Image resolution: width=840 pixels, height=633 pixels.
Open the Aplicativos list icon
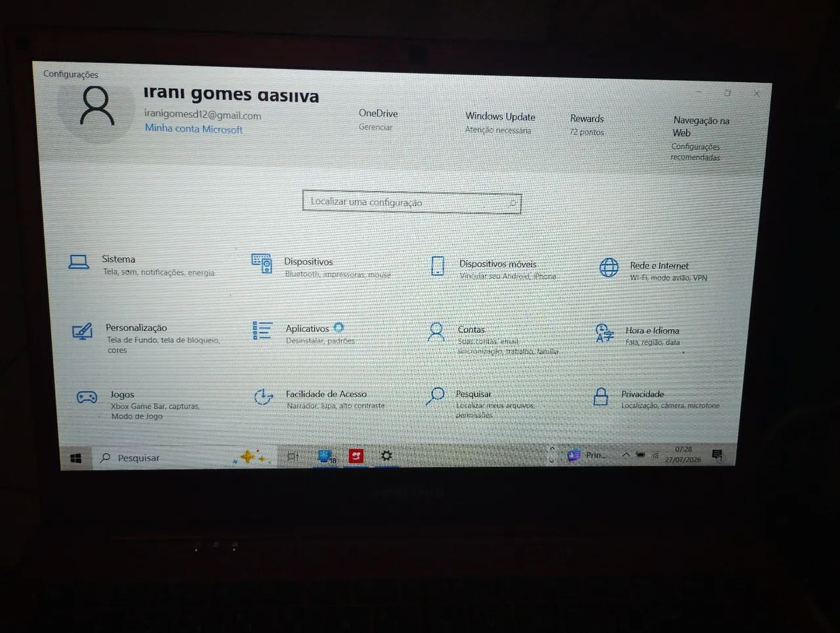point(262,330)
